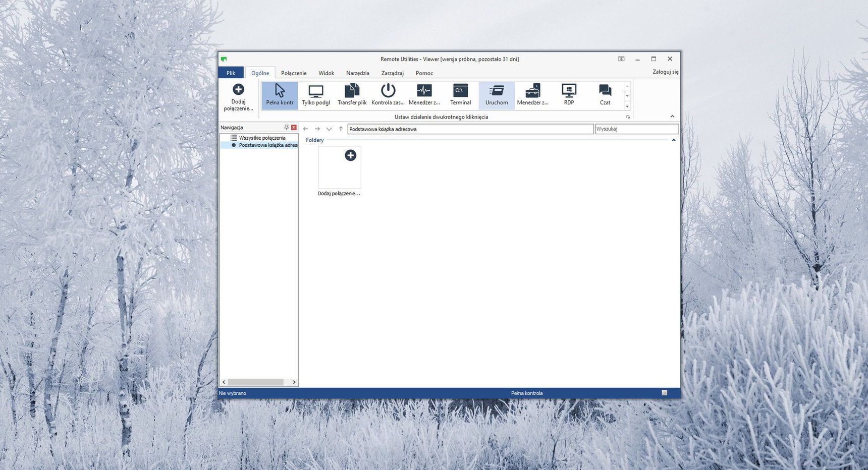Click Nie wybrano status text
This screenshot has width=868, height=470.
233,393
